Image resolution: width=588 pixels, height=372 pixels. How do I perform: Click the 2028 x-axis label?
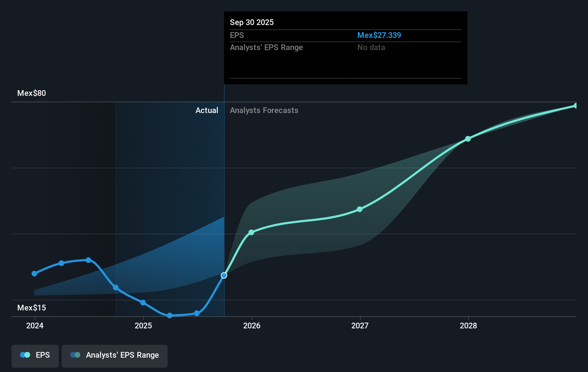coord(468,325)
